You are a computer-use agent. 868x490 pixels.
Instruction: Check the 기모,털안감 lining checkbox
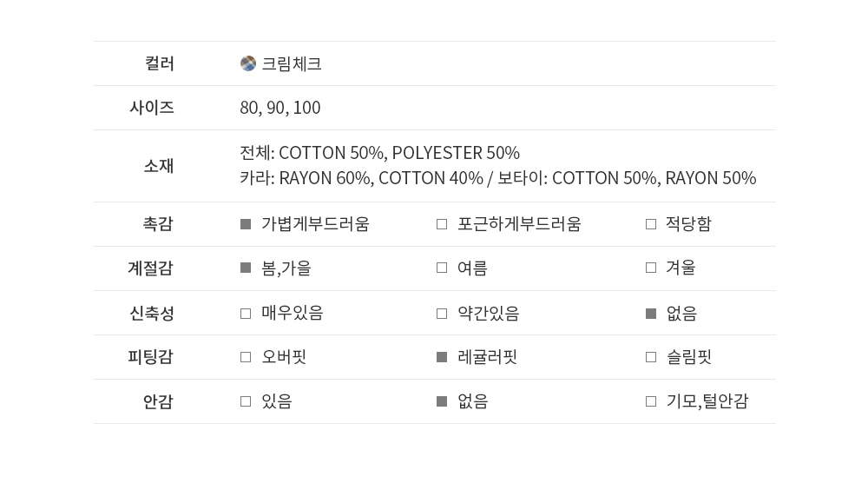(651, 401)
